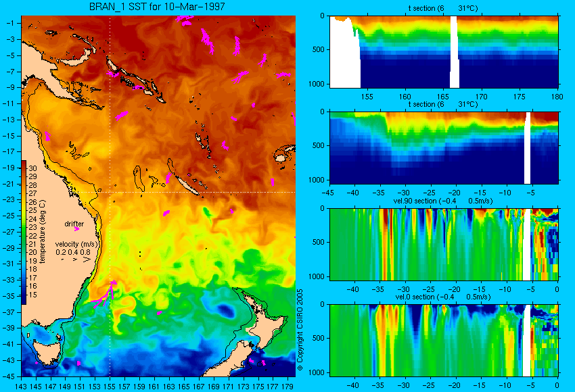The height and width of the screenshot is (392, 575).
Task: Click the '19' value on the temperature colorbar
Action: pyautogui.click(x=32, y=260)
